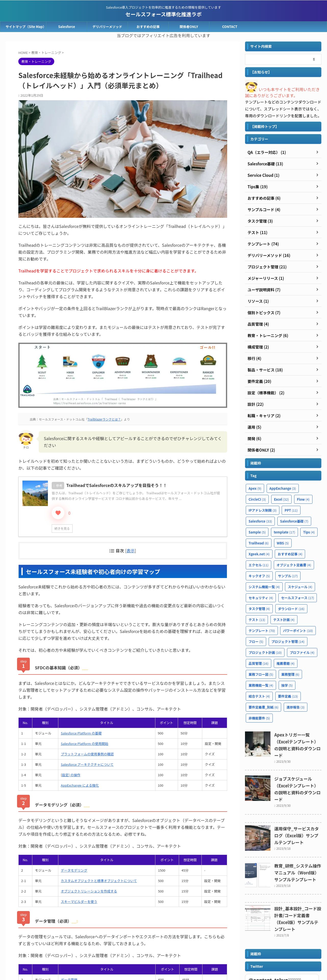
Task: Expand the QA（エラー対応）category chevron
Action: click(317, 152)
